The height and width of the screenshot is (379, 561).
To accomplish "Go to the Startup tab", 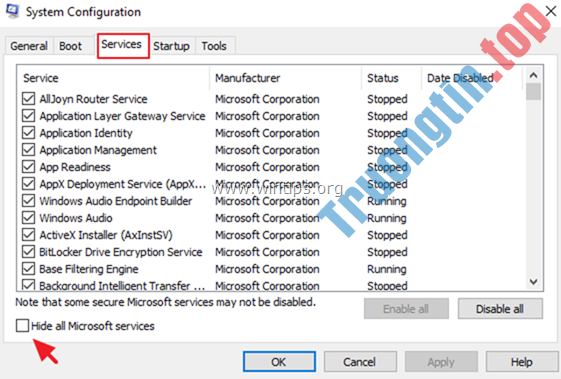I will pyautogui.click(x=171, y=46).
